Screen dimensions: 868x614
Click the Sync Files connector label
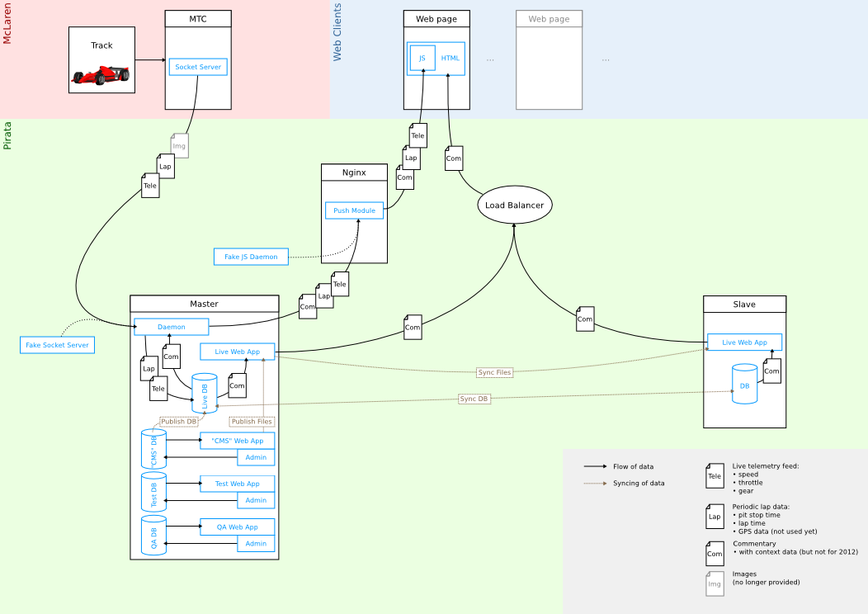494,372
